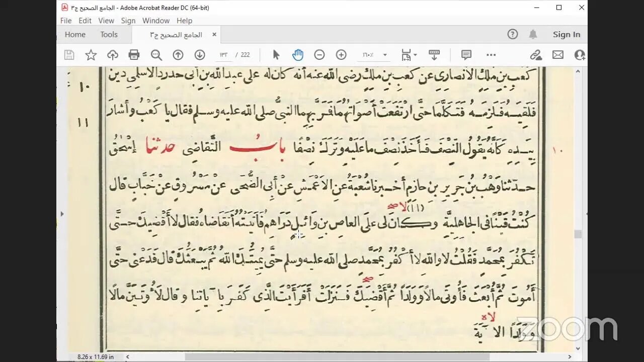Viewport: 644px width, 362px height.
Task: Minimize the Acrobat Reader window
Action: click(x=536, y=8)
